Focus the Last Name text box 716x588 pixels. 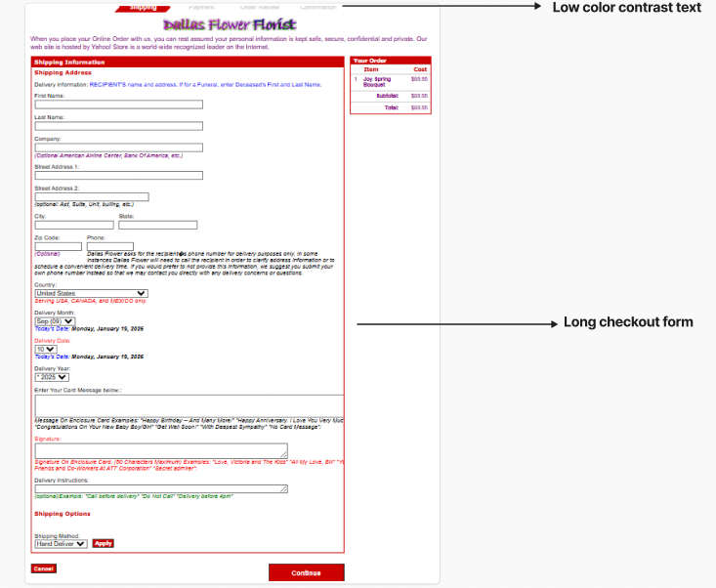pos(118,126)
